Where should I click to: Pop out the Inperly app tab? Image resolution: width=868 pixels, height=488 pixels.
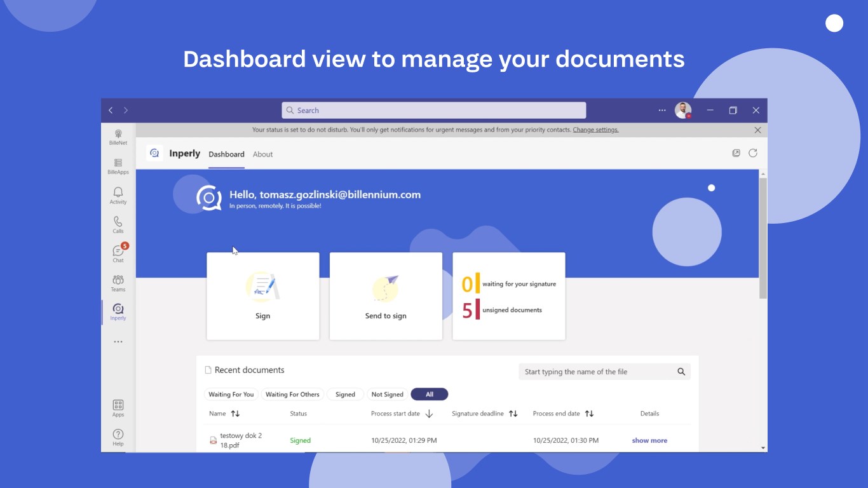click(x=736, y=153)
